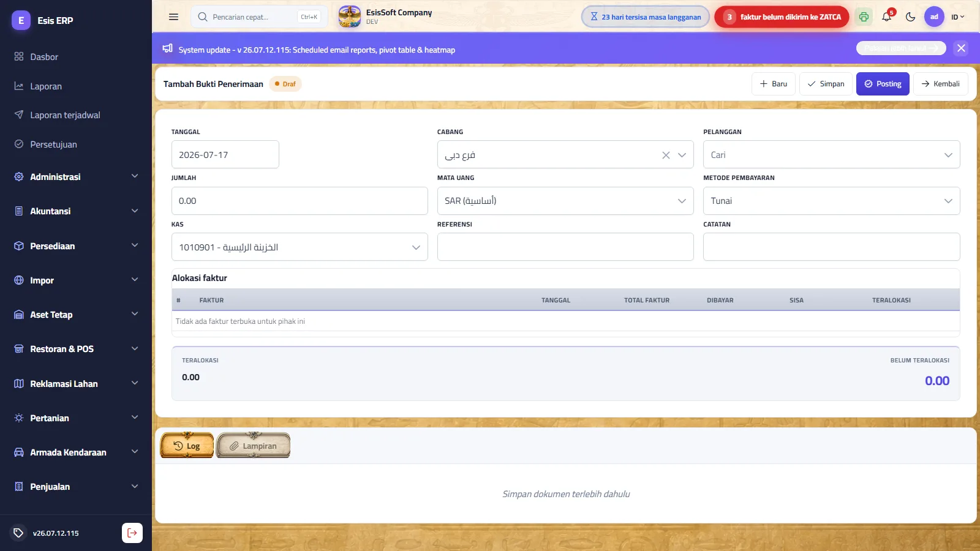980x551 pixels.
Task: Click the Draf status badge
Action: (x=285, y=84)
